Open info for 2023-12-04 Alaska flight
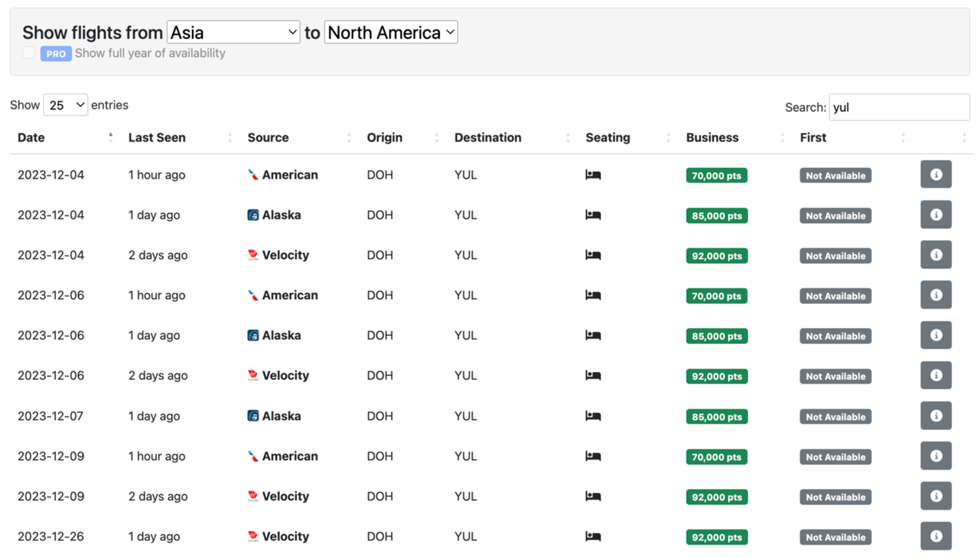This screenshot has height=558, width=980. (936, 215)
